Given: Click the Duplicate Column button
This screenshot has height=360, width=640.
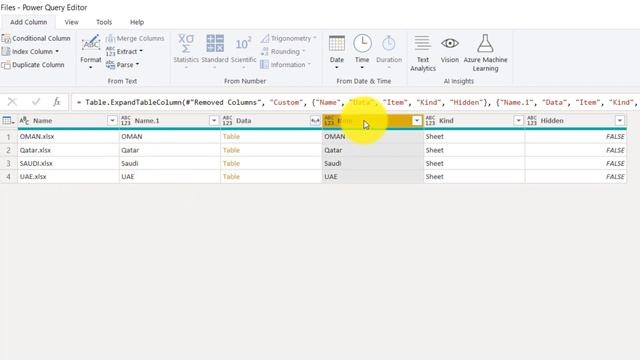Looking at the screenshot, I should pyautogui.click(x=33, y=65).
